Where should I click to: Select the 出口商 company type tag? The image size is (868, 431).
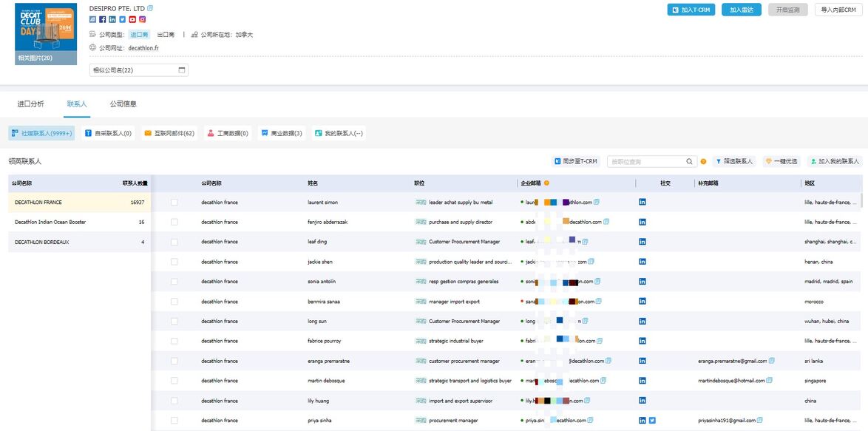pyautogui.click(x=166, y=34)
